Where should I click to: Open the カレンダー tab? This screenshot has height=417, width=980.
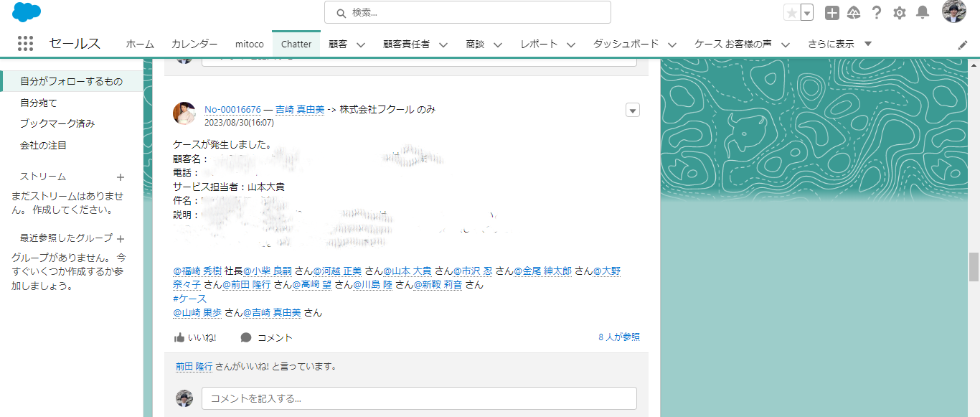point(194,44)
